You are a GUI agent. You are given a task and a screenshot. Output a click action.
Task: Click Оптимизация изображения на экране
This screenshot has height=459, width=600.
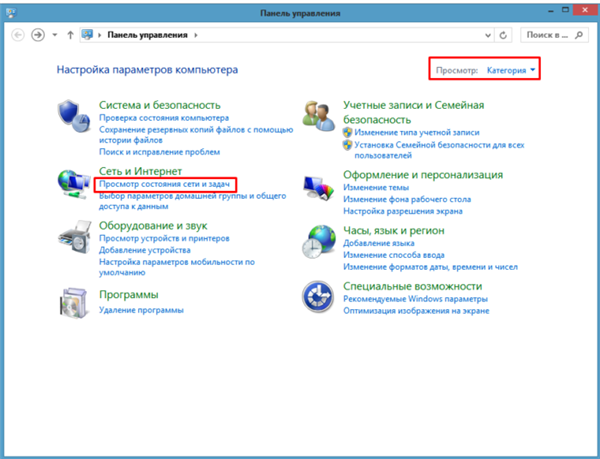(x=416, y=311)
